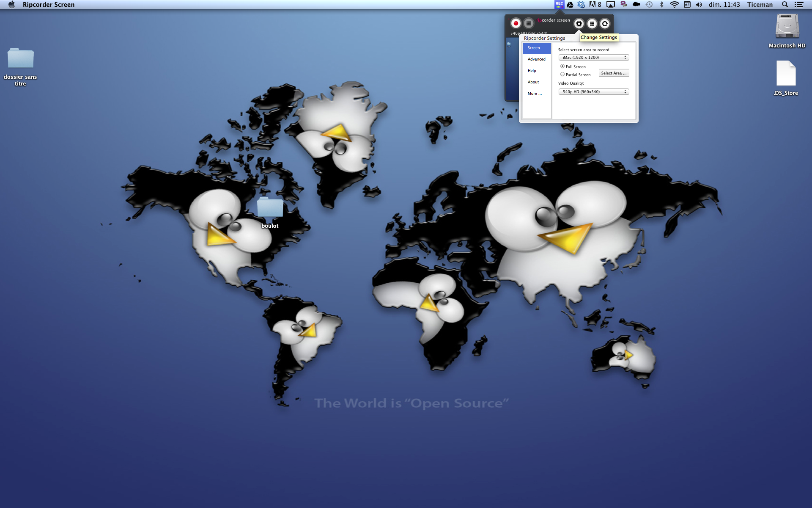Image resolution: width=812 pixels, height=508 pixels.
Task: Click the circular refresh icon in Ripcorder
Action: pyautogui.click(x=605, y=24)
